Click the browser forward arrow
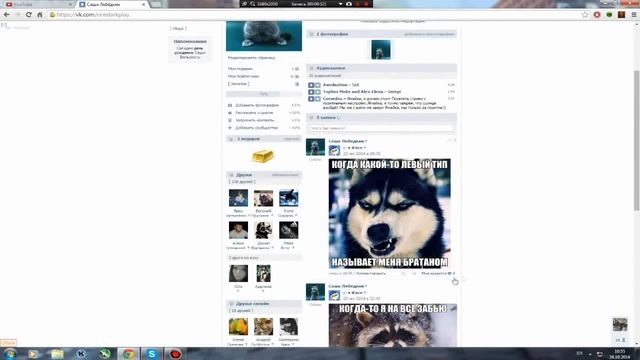Viewport: 640px width, 360px height. [x=18, y=15]
